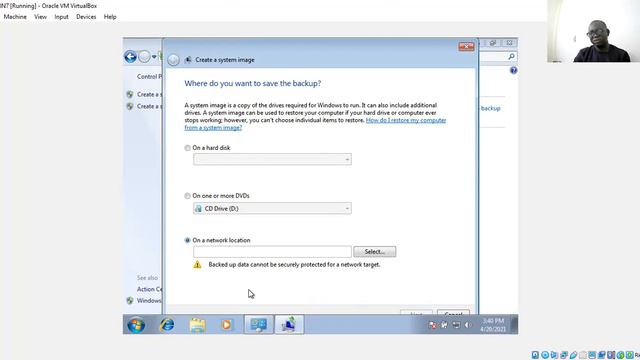
Task: Click the Control Panel Home text in sidebar
Action: [149, 77]
